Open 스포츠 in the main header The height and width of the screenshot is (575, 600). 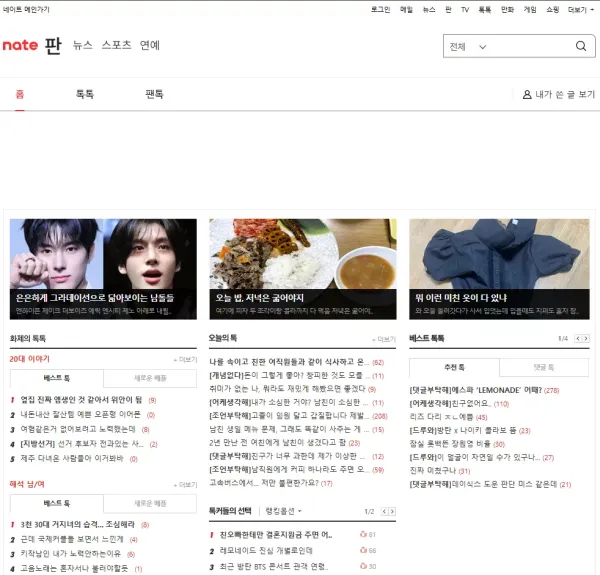tap(116, 45)
